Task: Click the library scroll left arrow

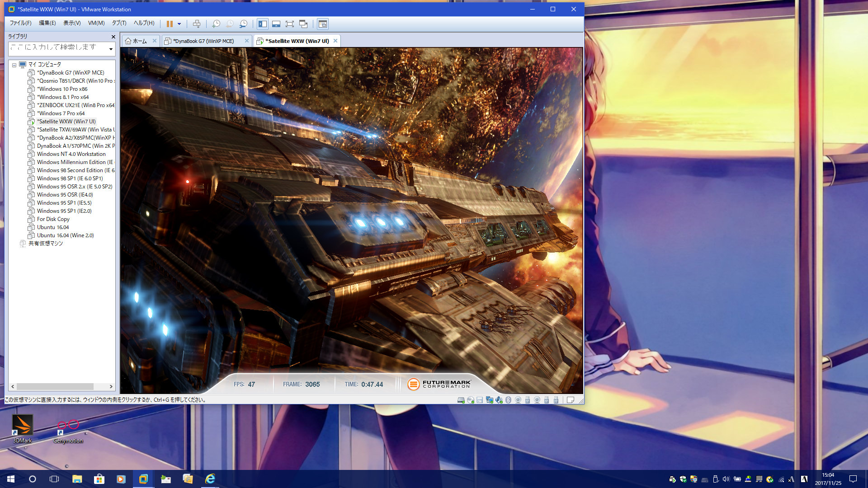Action: click(13, 387)
